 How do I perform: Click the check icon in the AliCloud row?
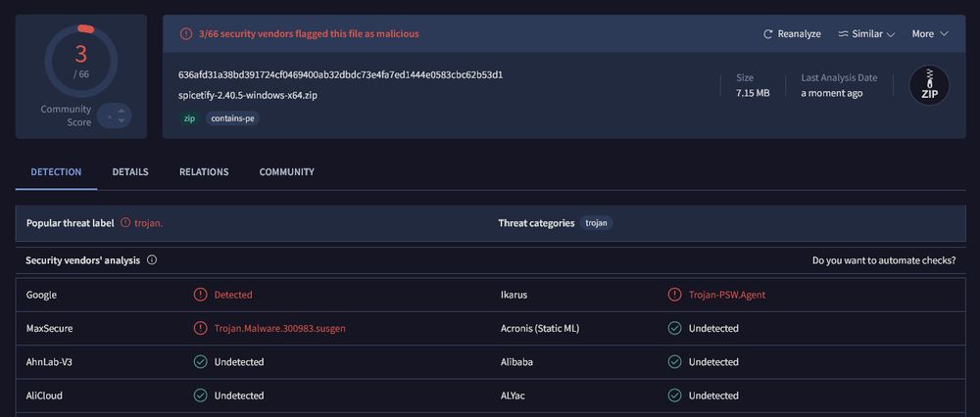pyautogui.click(x=200, y=395)
